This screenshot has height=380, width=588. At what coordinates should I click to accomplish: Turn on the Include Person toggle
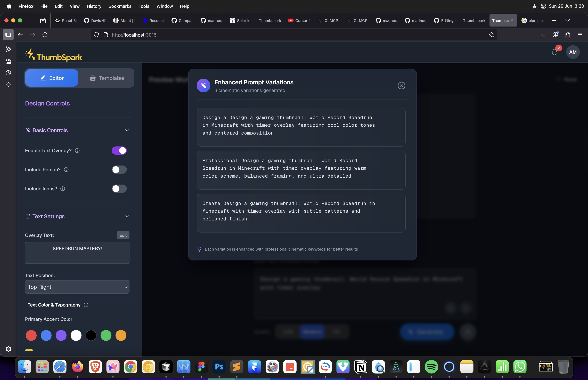119,170
